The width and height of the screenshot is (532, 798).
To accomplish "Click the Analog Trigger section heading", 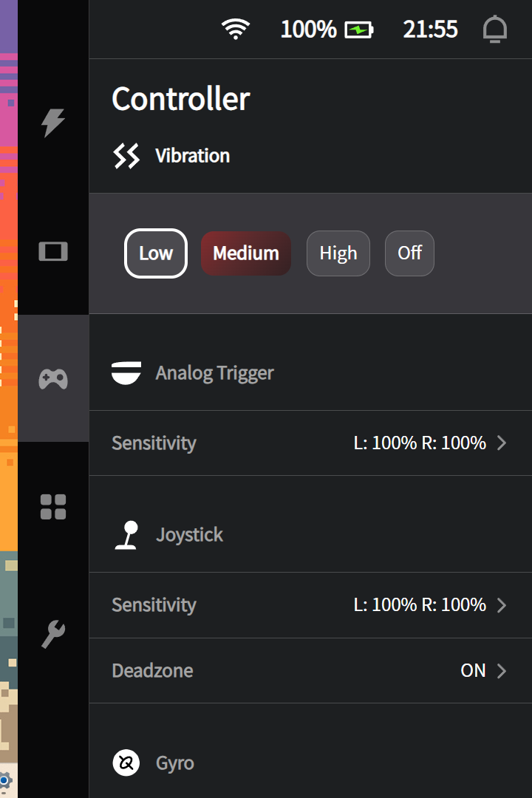I will (x=214, y=373).
